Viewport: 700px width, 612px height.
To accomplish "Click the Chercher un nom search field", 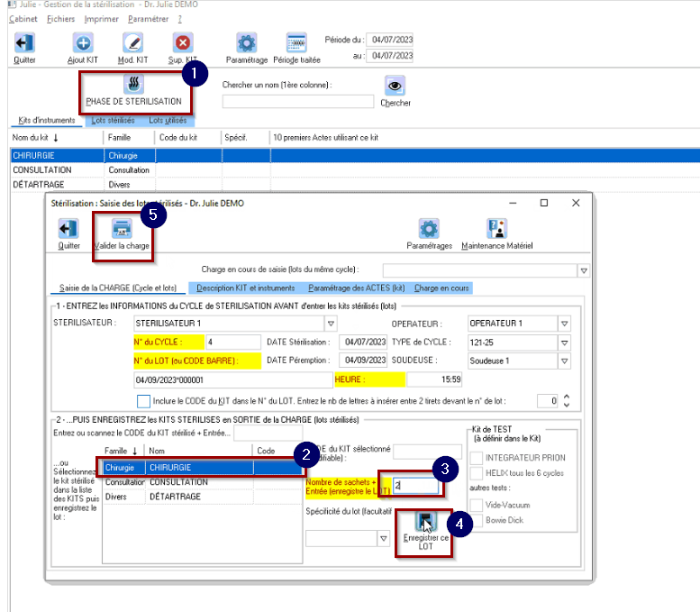I will [x=298, y=102].
